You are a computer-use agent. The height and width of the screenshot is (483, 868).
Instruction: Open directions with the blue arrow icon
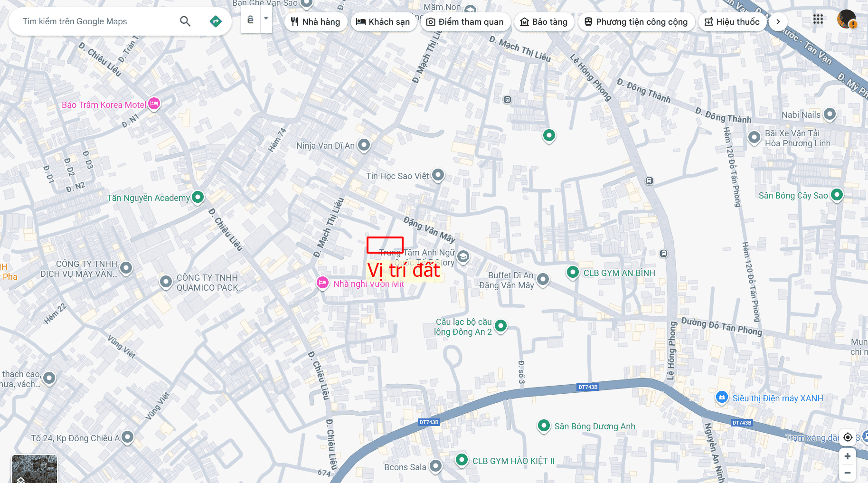point(216,21)
